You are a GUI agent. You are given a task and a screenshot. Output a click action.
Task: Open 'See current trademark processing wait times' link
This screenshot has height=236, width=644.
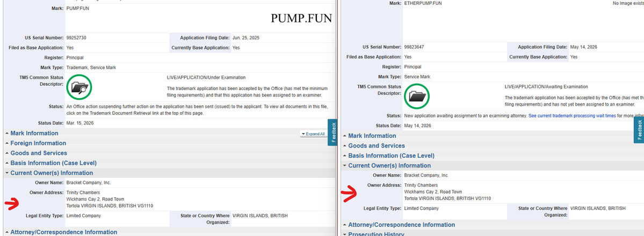pos(572,116)
